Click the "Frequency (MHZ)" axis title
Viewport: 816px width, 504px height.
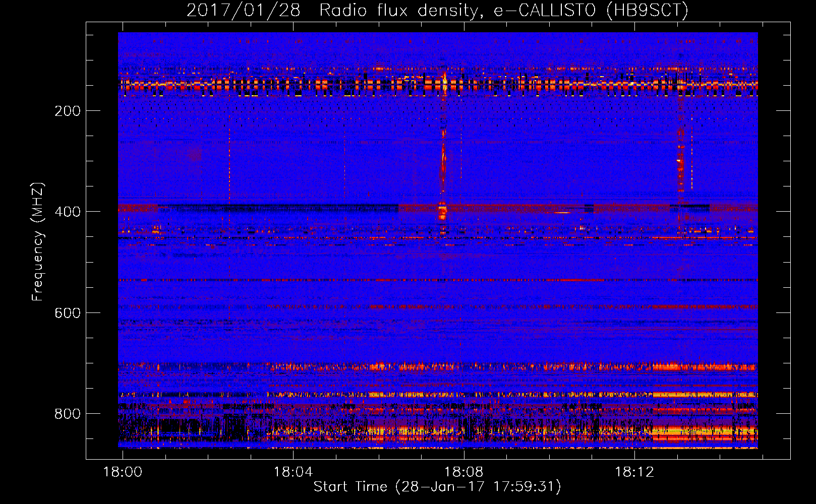(38, 242)
